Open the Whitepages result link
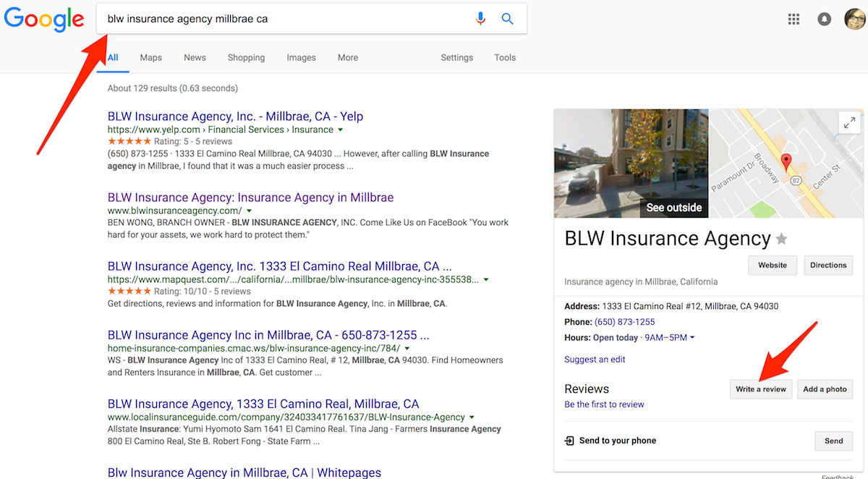Image resolution: width=868 pixels, height=479 pixels. click(x=244, y=472)
